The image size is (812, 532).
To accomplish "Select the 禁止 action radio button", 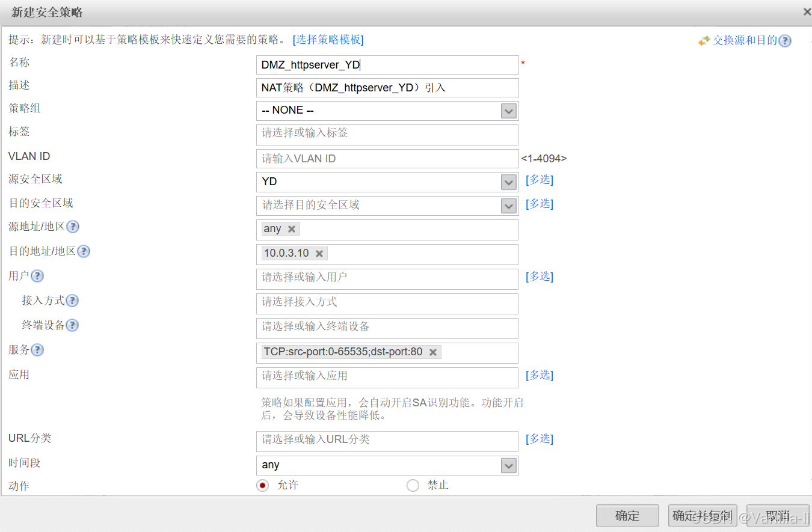I will point(413,485).
